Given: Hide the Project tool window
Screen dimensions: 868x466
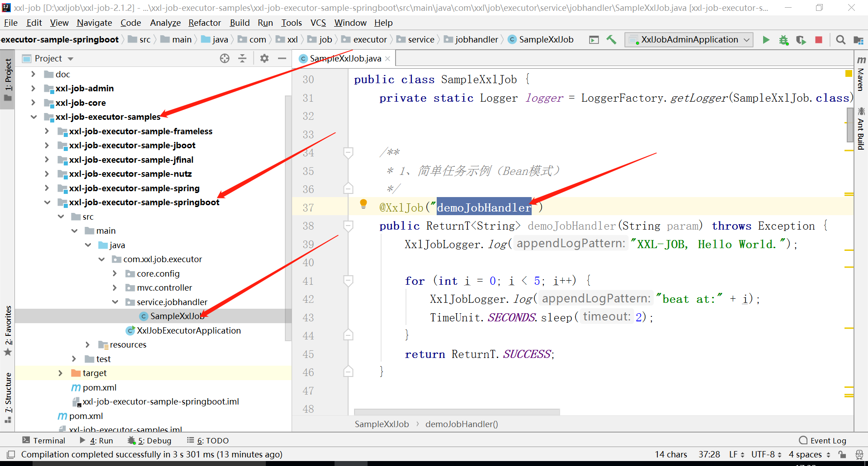Looking at the screenshot, I should click(282, 58).
